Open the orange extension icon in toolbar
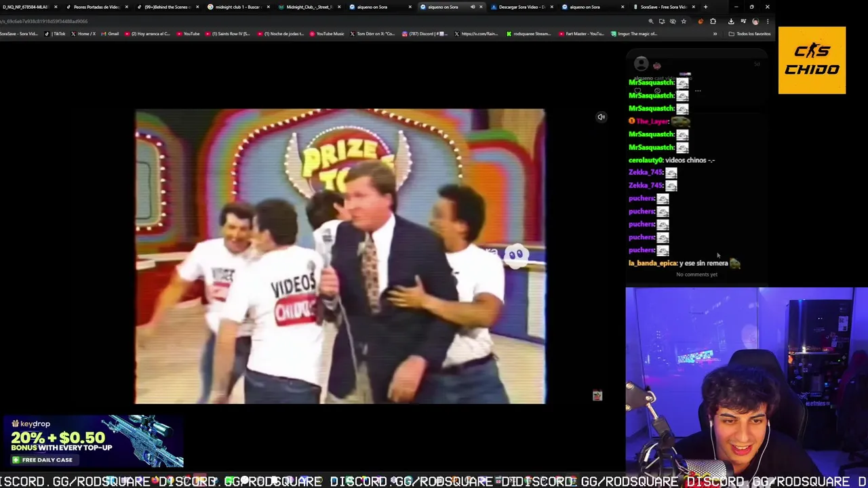 click(701, 21)
